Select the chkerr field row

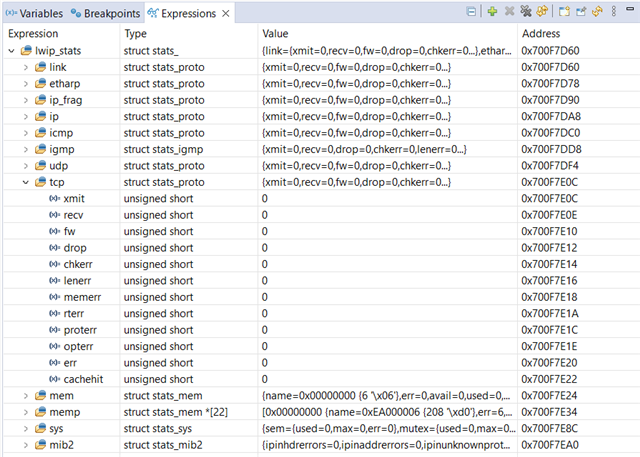point(322,264)
